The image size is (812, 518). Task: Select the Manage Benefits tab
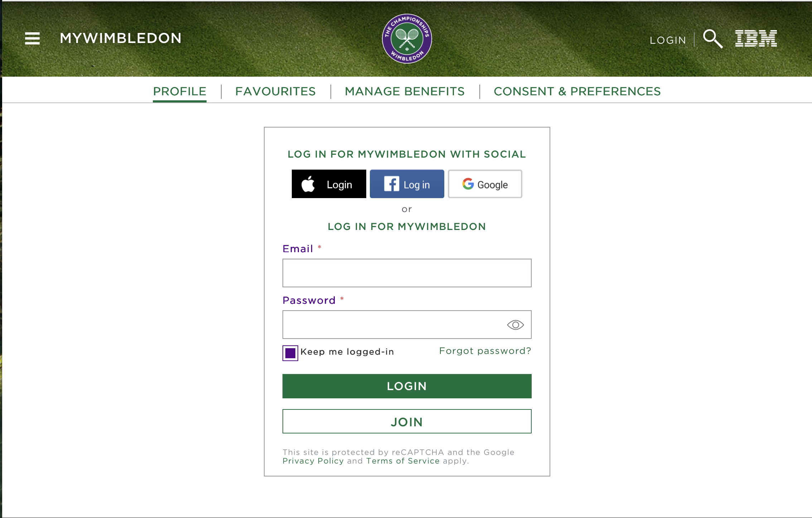[x=405, y=91]
